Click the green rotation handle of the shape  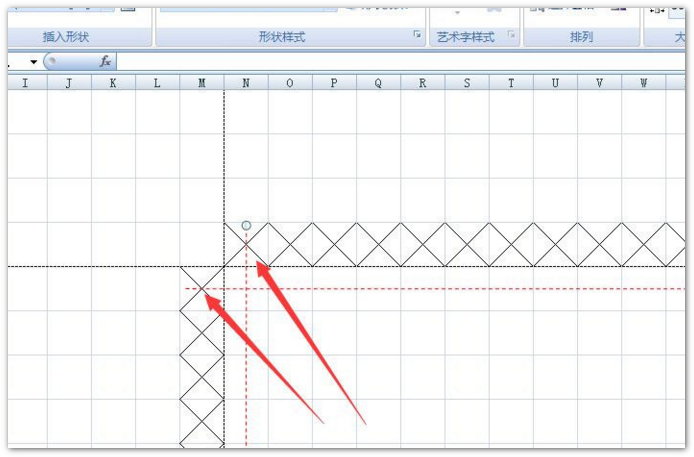pos(247,226)
